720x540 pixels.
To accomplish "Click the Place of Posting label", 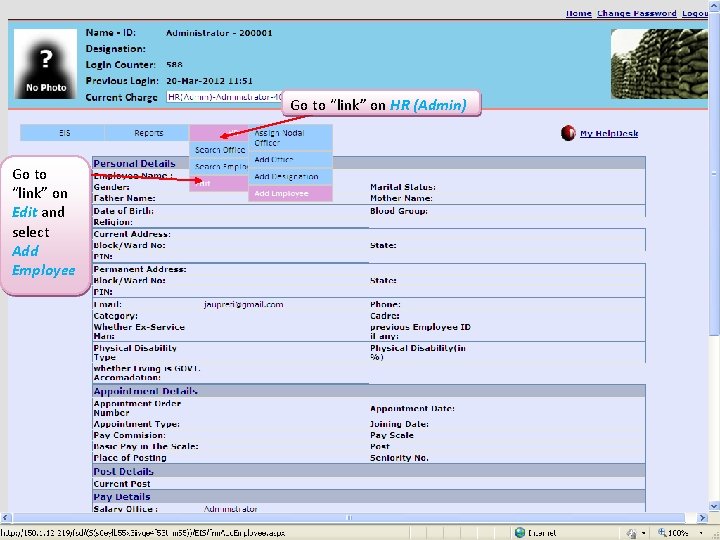I will pos(130,458).
